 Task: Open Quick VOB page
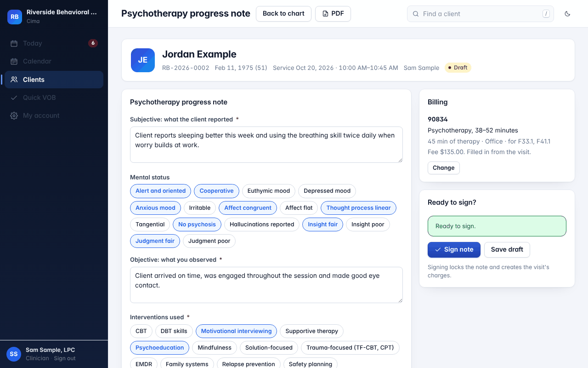(54, 98)
